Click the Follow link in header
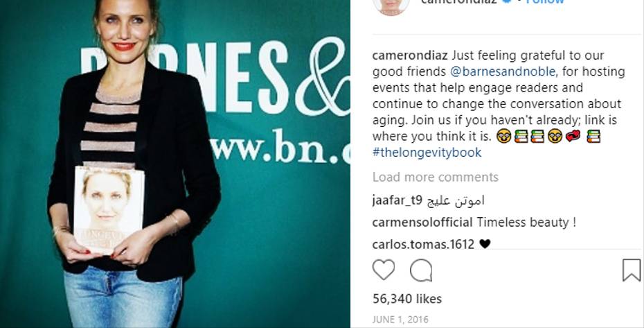 (x=545, y=1)
